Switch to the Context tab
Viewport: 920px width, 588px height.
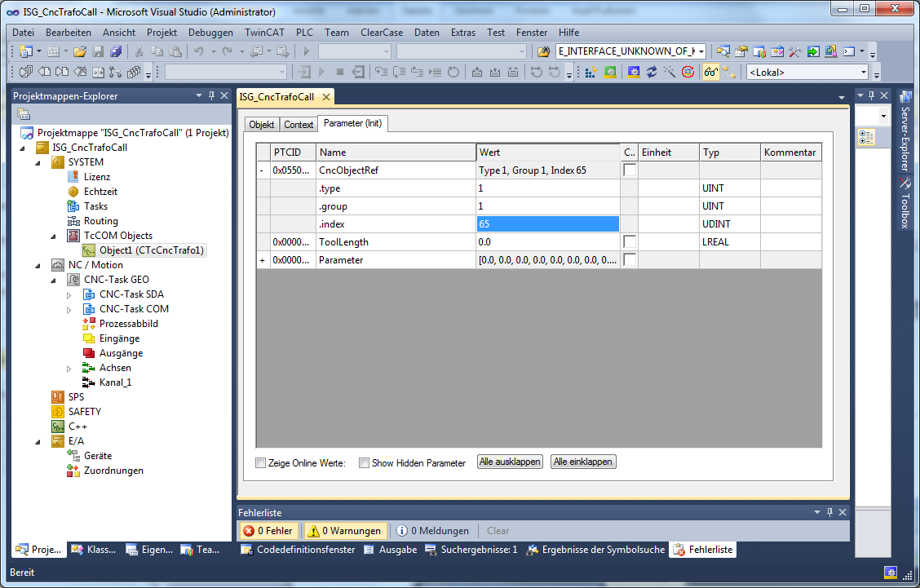point(299,124)
